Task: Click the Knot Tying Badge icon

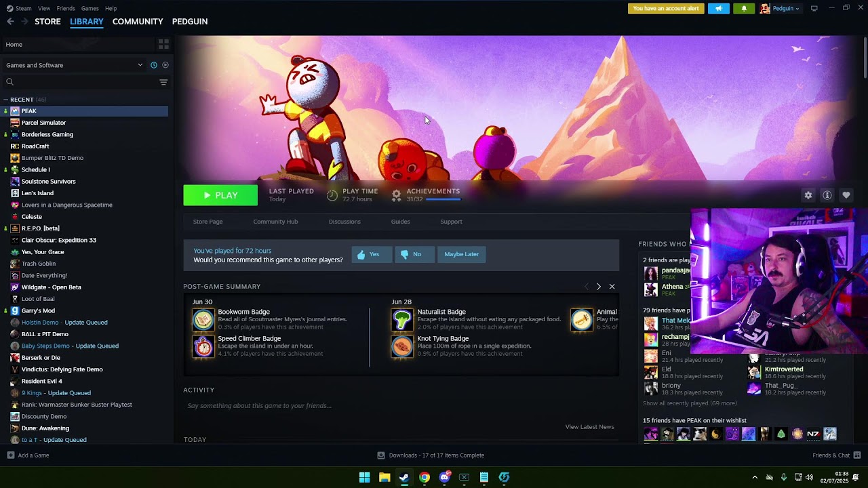Action: click(x=402, y=346)
